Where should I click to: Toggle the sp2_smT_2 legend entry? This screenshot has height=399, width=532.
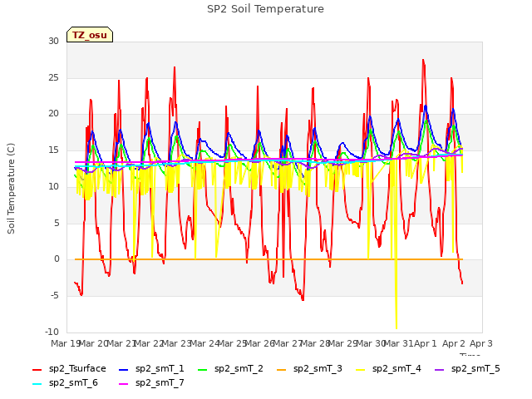pos(230,369)
